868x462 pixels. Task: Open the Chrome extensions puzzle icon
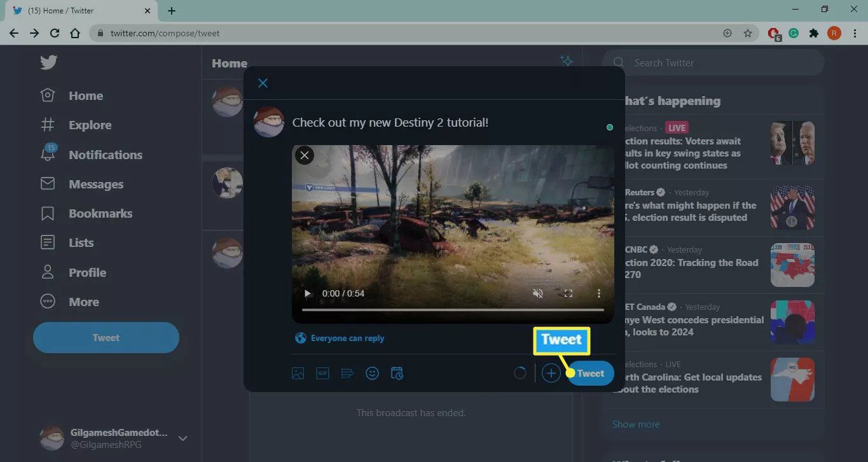pyautogui.click(x=814, y=33)
